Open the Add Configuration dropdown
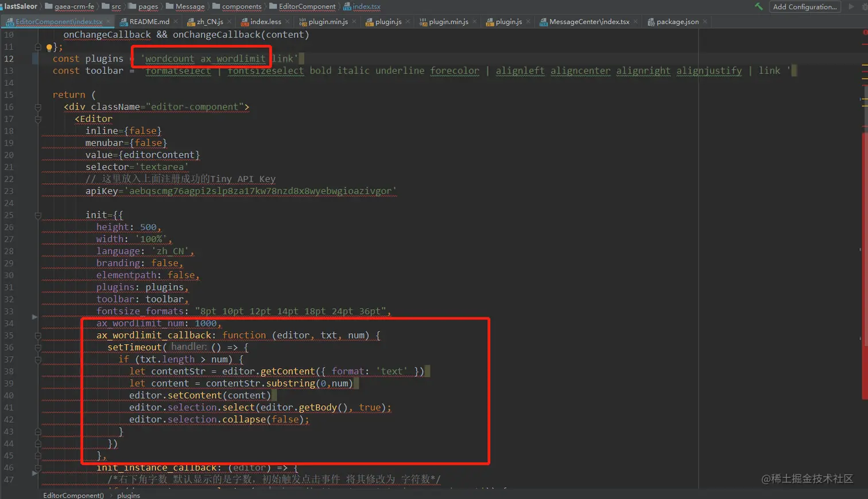868x499 pixels. [805, 6]
